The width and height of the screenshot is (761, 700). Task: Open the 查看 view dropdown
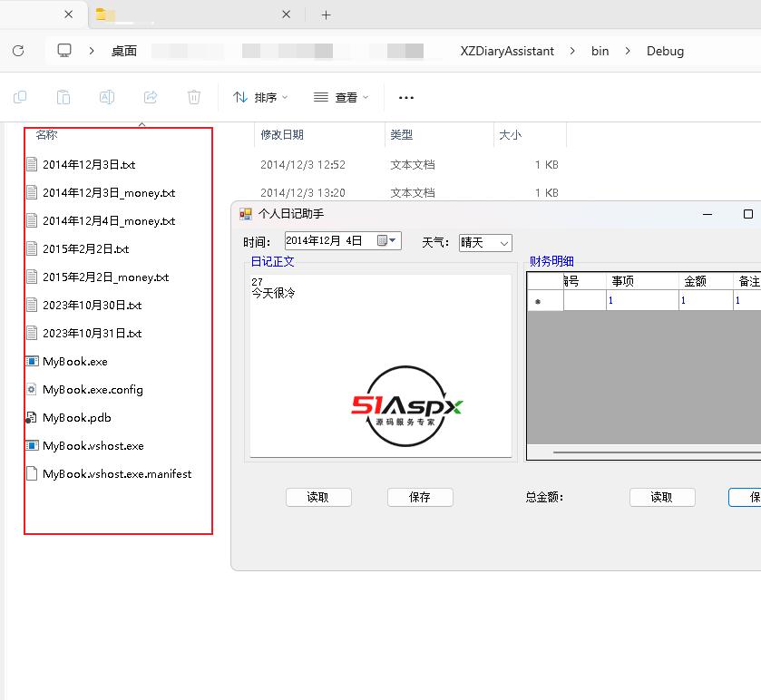coord(341,97)
